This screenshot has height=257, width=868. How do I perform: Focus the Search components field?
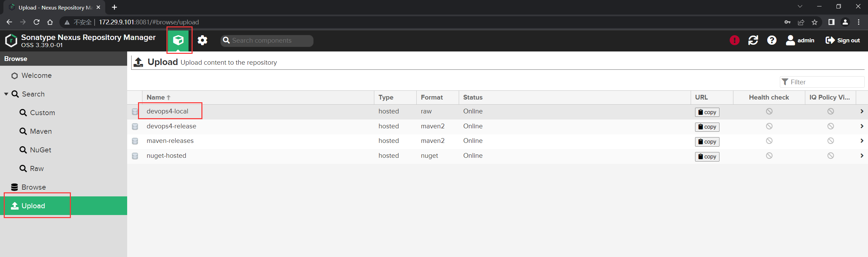coord(267,41)
